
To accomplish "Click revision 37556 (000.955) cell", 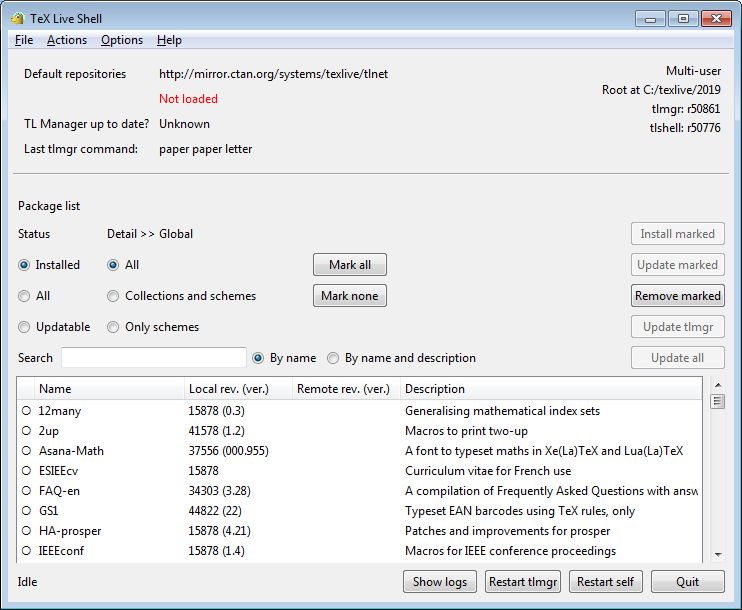I will (x=229, y=451).
